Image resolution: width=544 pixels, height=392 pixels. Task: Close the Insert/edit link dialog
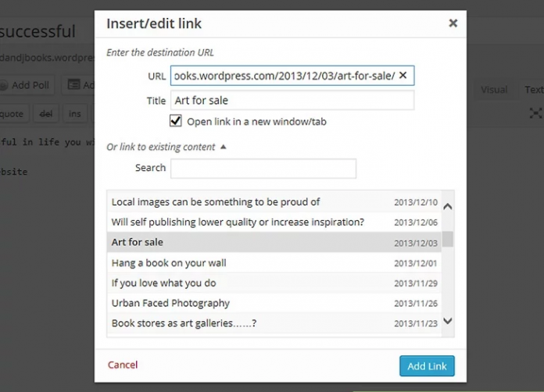click(x=453, y=23)
